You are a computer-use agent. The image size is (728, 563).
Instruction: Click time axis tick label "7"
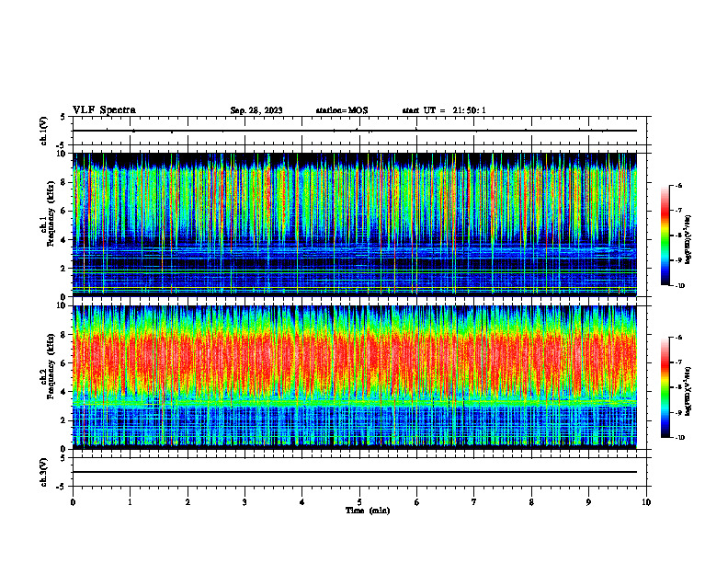[474, 502]
